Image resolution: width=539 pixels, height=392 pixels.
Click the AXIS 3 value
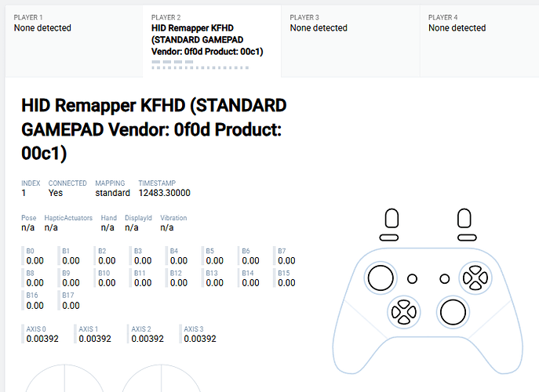[x=200, y=339]
